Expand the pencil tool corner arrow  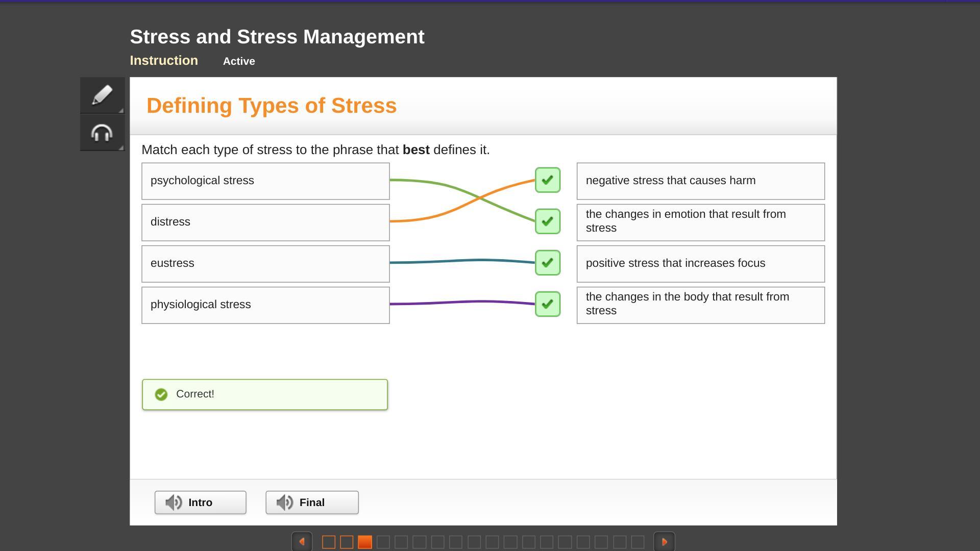[121, 110]
